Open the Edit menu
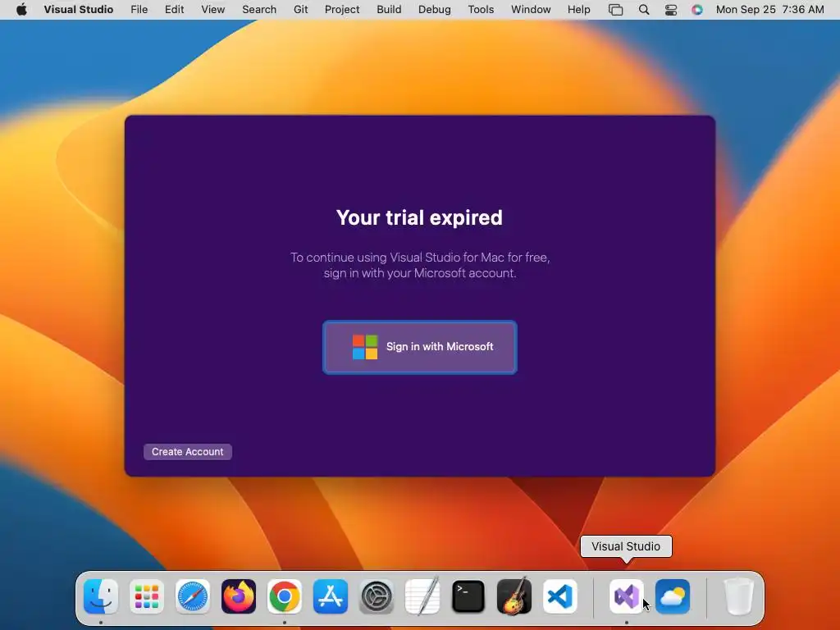 (x=174, y=10)
